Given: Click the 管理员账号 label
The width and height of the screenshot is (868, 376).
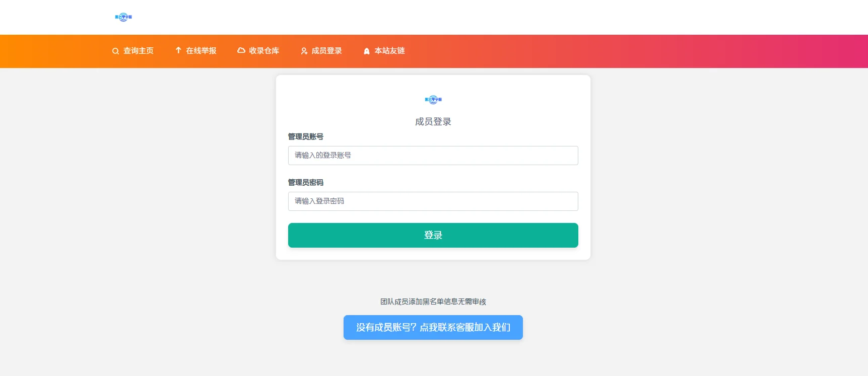Looking at the screenshot, I should point(306,137).
